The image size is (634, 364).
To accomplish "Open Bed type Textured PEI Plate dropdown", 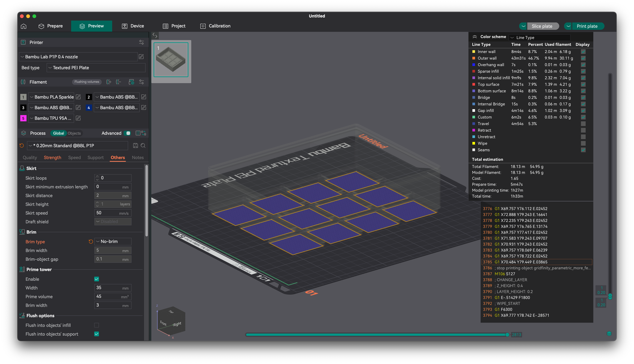I will click(x=96, y=68).
